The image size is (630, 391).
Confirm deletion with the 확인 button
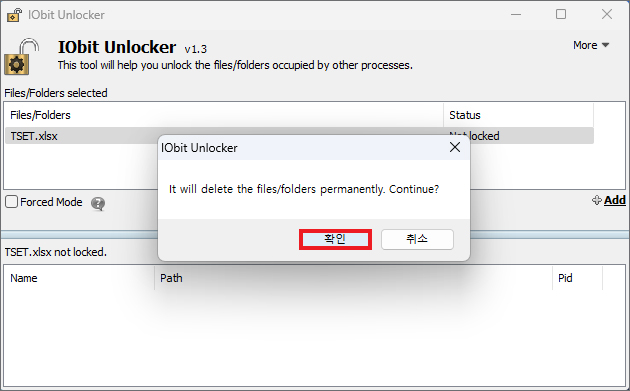point(335,239)
